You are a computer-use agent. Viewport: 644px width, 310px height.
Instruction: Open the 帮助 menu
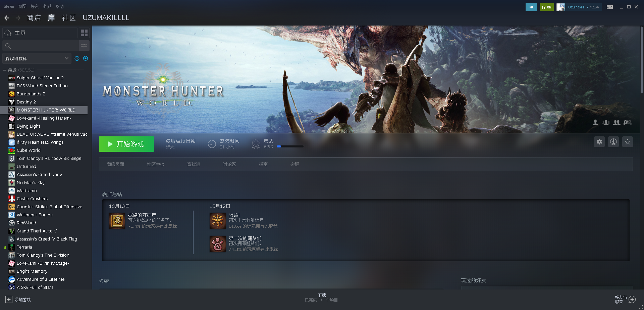pyautogui.click(x=59, y=6)
